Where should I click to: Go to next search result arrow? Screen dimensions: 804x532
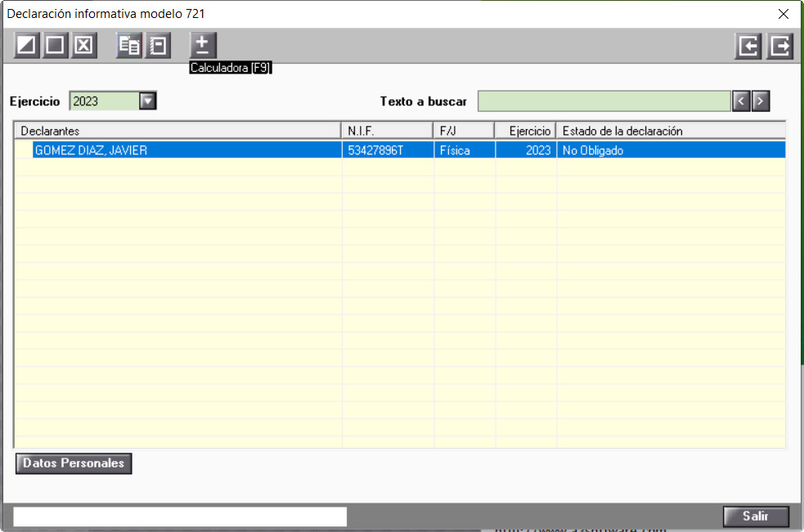[x=761, y=101]
